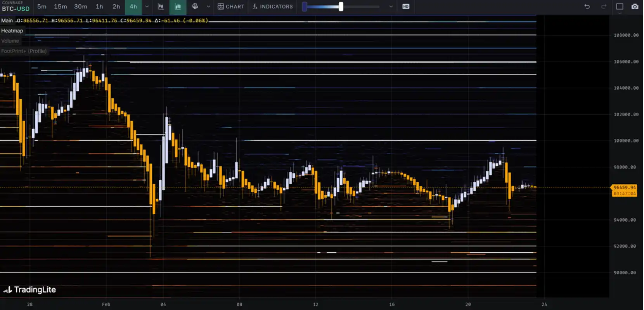Screen dimensions: 644x310
Task: Toggle the FootPrint+ (Profile) indicator label
Action: (24, 51)
